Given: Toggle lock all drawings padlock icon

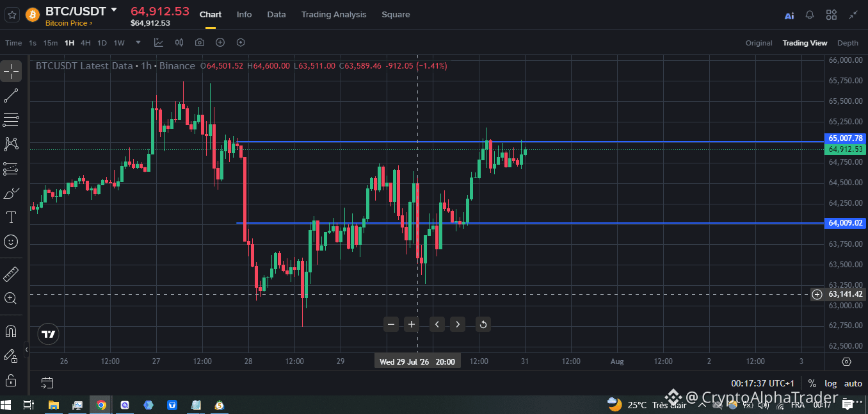Looking at the screenshot, I should 11,380.
